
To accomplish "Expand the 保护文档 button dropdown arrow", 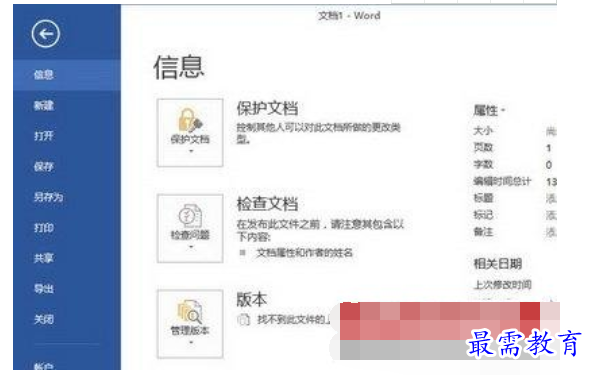I will click(191, 151).
